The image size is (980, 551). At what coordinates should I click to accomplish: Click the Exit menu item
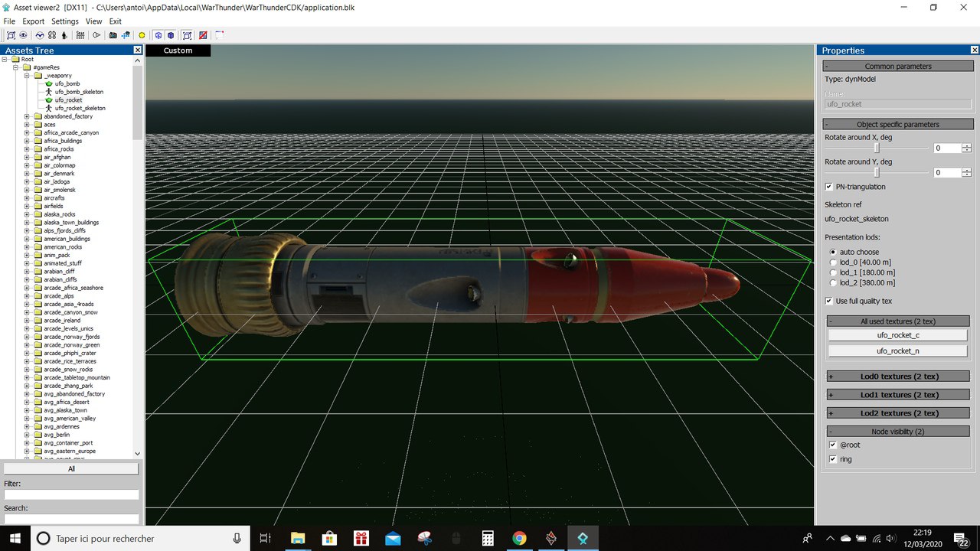pyautogui.click(x=115, y=21)
